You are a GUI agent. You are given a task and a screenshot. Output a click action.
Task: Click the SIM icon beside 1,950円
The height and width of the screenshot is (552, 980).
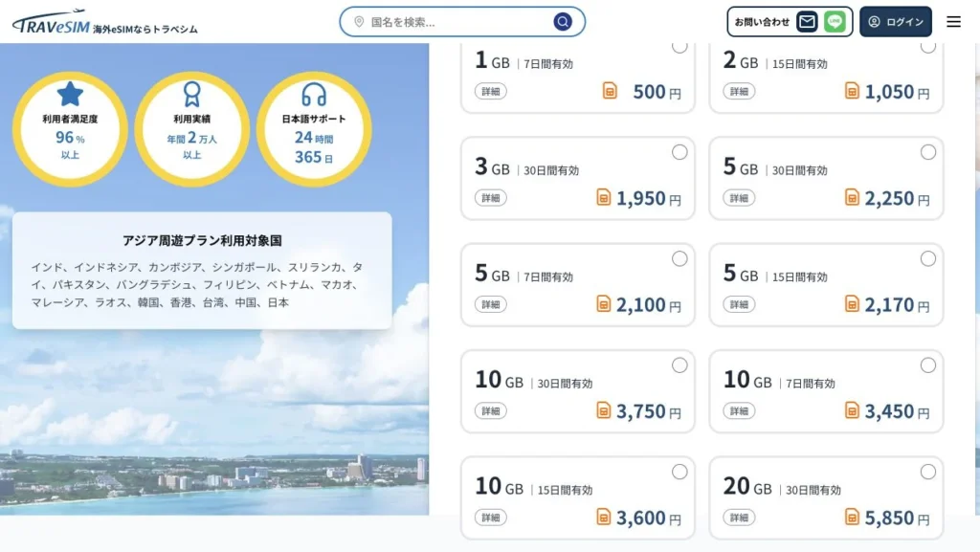coord(603,198)
